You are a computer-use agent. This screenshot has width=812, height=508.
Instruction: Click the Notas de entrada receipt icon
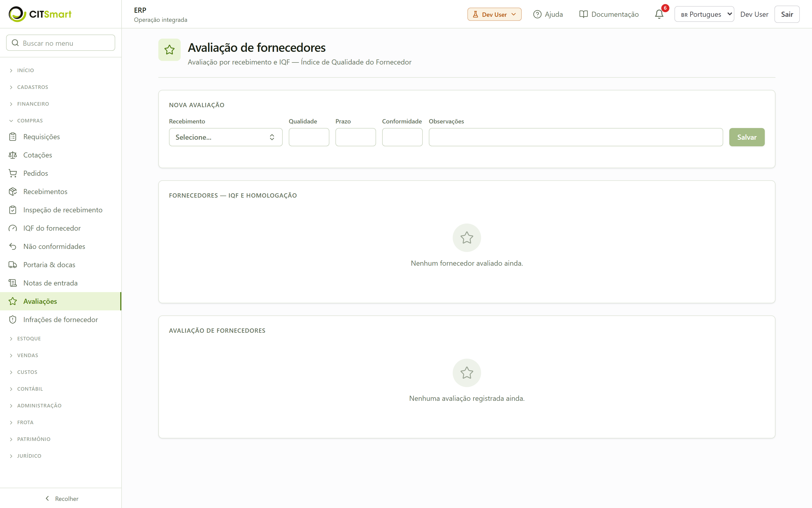coord(13,283)
